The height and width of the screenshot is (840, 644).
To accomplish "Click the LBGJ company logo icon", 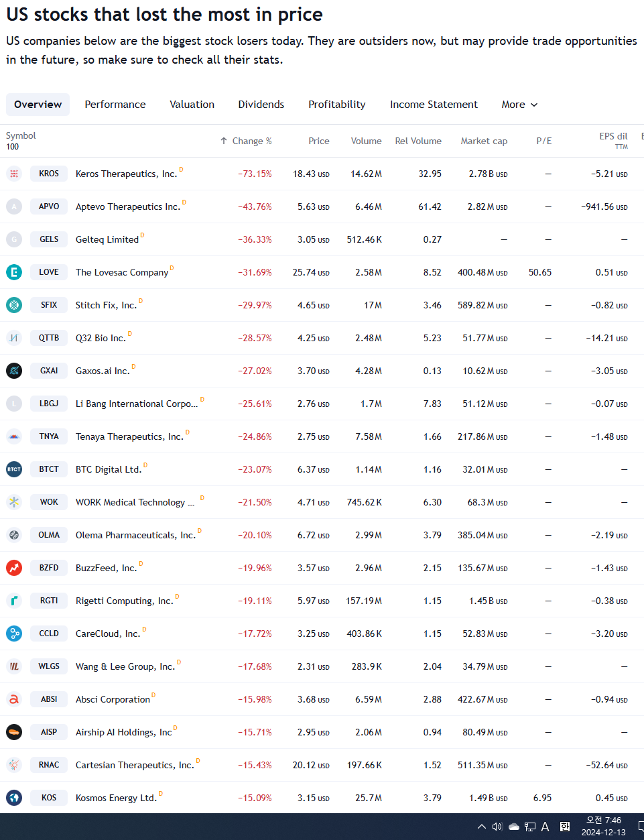I will (14, 404).
